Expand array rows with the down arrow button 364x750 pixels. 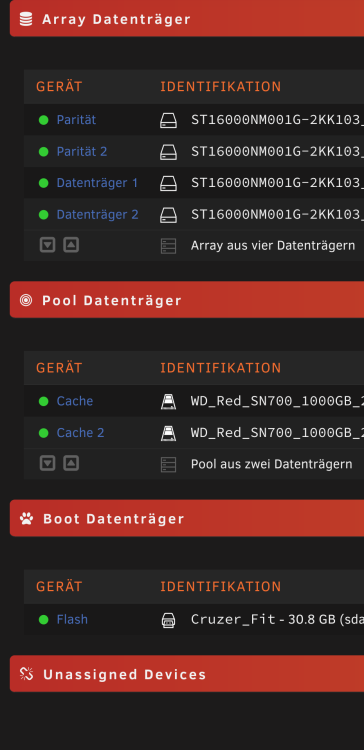point(47,245)
